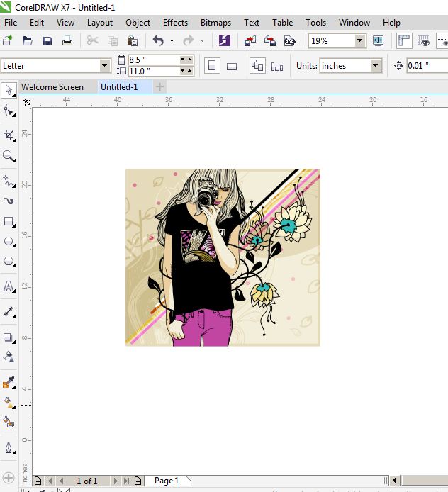The width and height of the screenshot is (448, 492).
Task: Click the ruler origin corner icon
Action: tap(27, 102)
